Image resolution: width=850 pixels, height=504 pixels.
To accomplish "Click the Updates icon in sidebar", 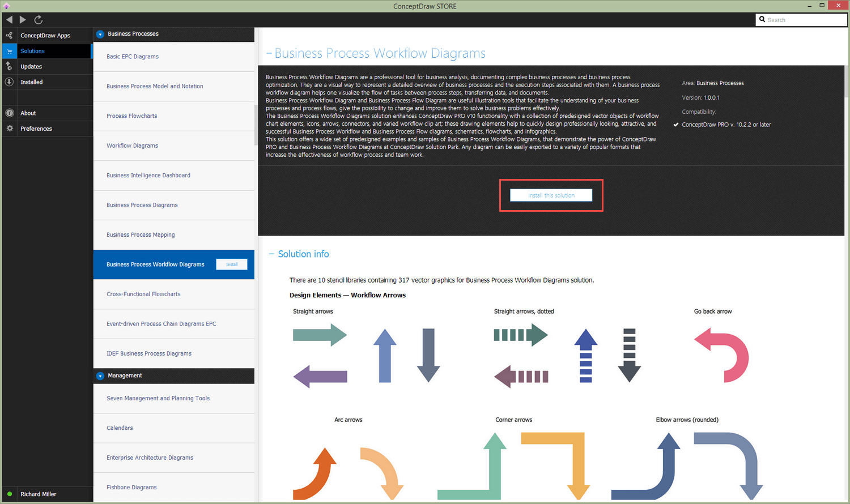I will (9, 66).
